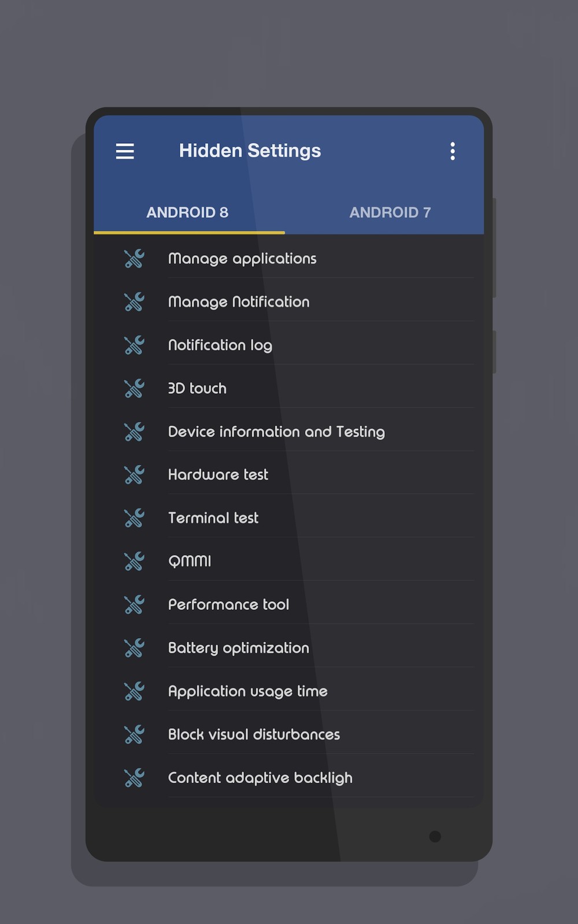Viewport: 578px width, 924px height.
Task: Click the tools icon beside QMMI
Action: click(x=134, y=561)
